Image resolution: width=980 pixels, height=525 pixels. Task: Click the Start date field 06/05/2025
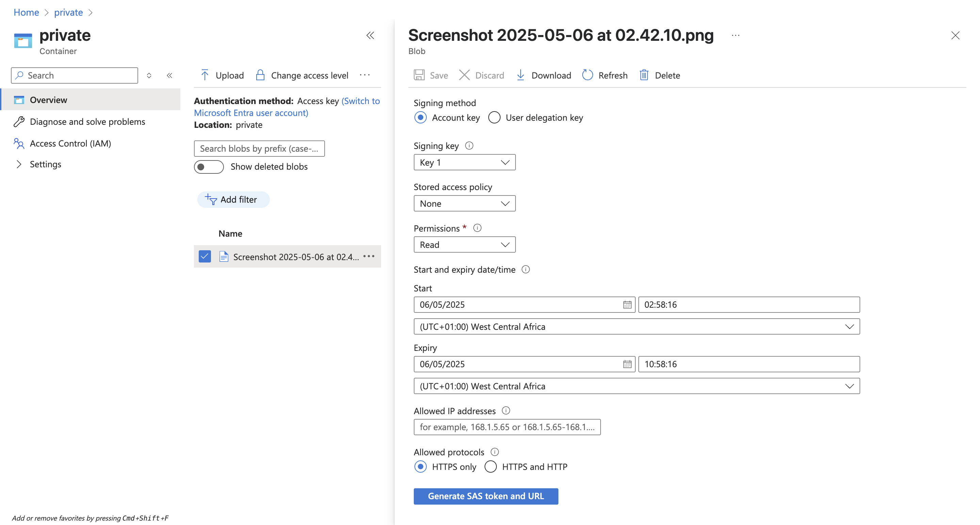tap(524, 305)
